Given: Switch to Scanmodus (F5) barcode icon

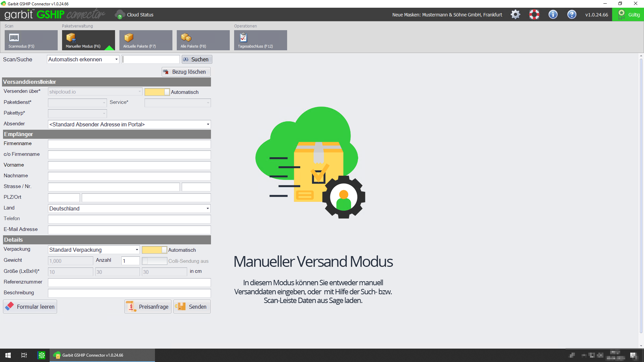Looking at the screenshot, I should click(14, 38).
